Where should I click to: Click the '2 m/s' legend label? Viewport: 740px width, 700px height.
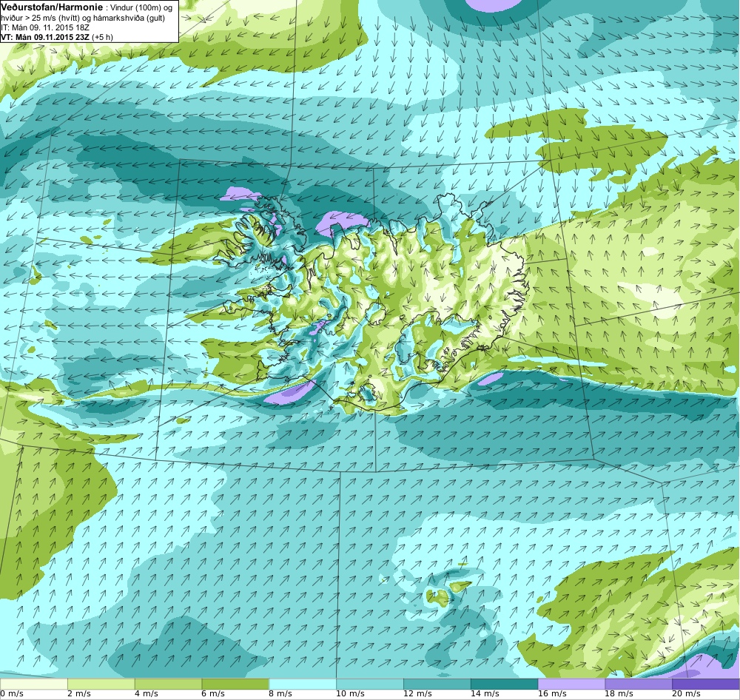[79, 694]
